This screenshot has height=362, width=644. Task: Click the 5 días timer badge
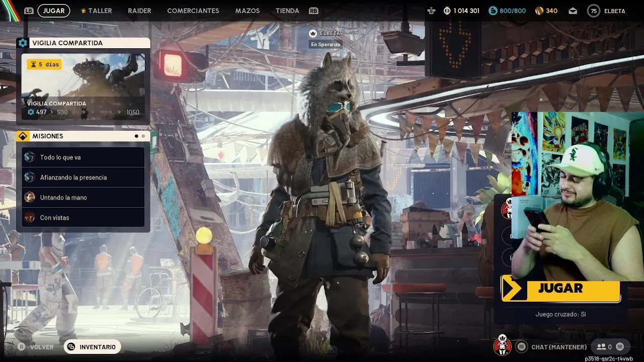(x=44, y=64)
